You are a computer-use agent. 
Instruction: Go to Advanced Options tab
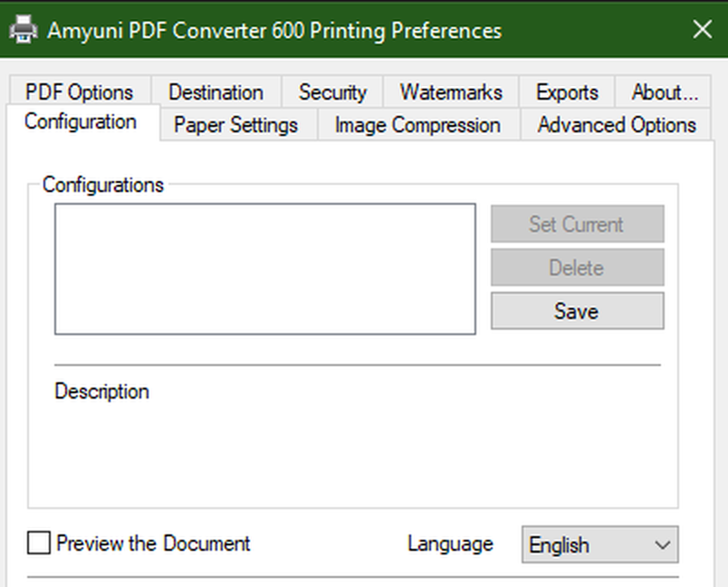(617, 125)
